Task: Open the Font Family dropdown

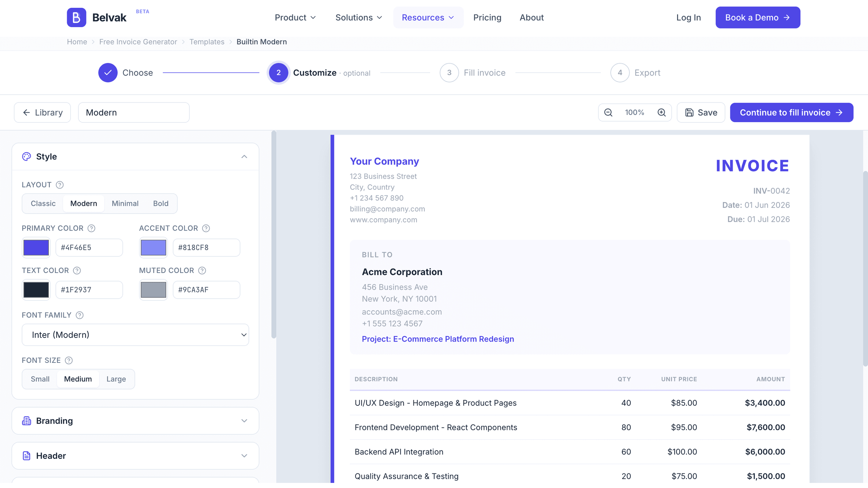Action: pos(135,335)
